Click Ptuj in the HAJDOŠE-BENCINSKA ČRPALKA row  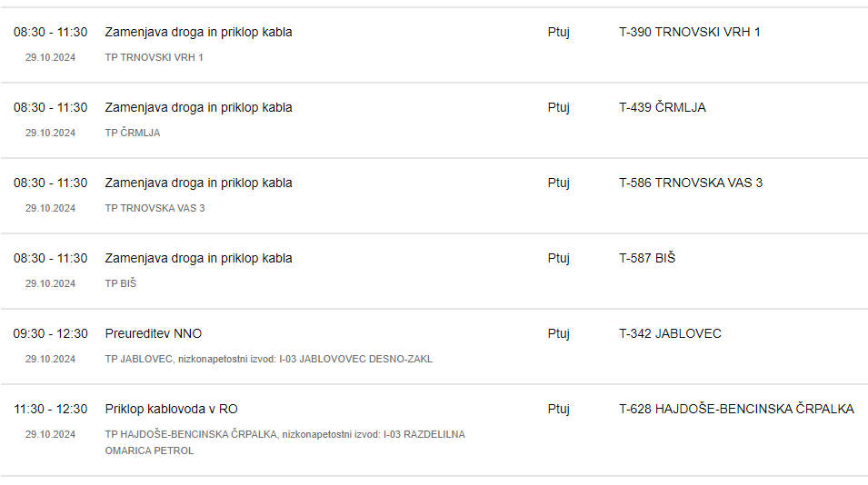pyautogui.click(x=559, y=409)
